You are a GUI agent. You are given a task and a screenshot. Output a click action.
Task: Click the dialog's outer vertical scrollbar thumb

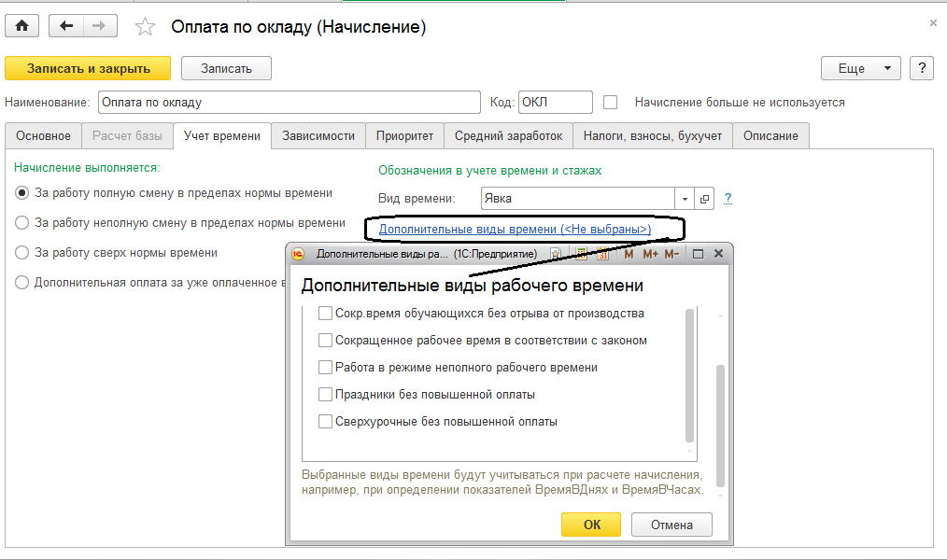pyautogui.click(x=720, y=426)
